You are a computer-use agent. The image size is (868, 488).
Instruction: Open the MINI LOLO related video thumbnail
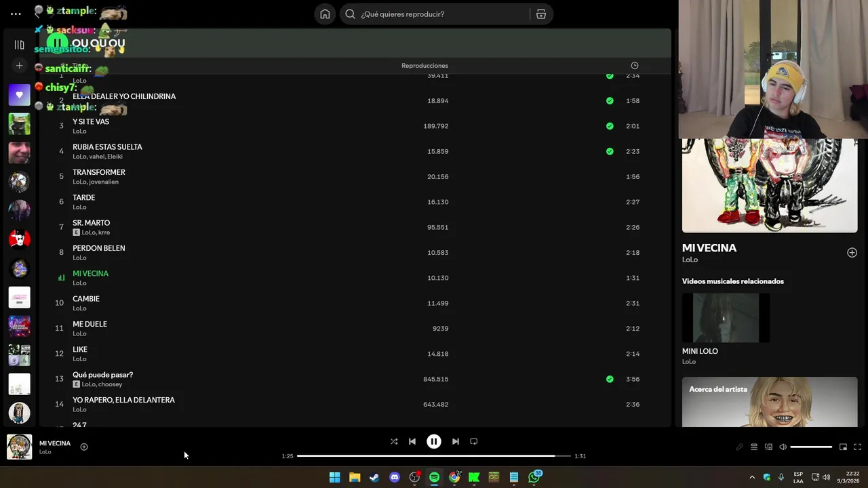pos(726,318)
